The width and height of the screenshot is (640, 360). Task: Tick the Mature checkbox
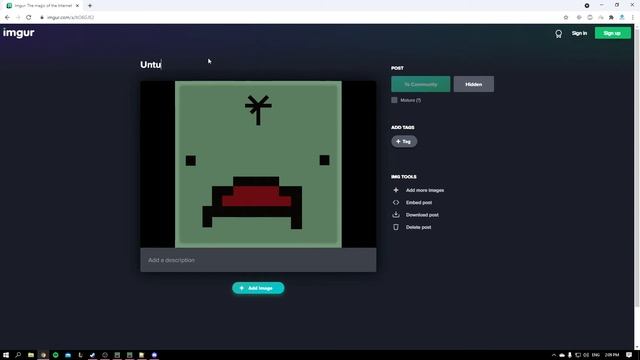[394, 100]
